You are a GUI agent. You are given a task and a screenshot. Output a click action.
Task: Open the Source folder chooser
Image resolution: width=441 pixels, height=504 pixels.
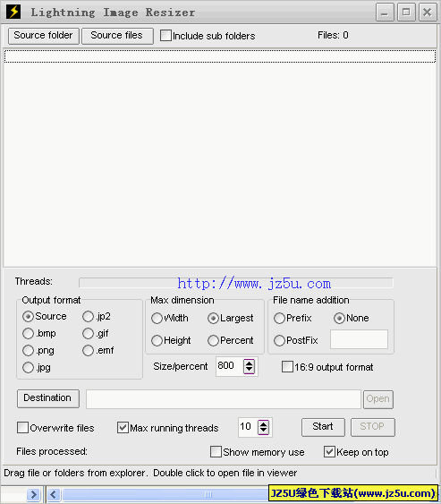(x=43, y=36)
